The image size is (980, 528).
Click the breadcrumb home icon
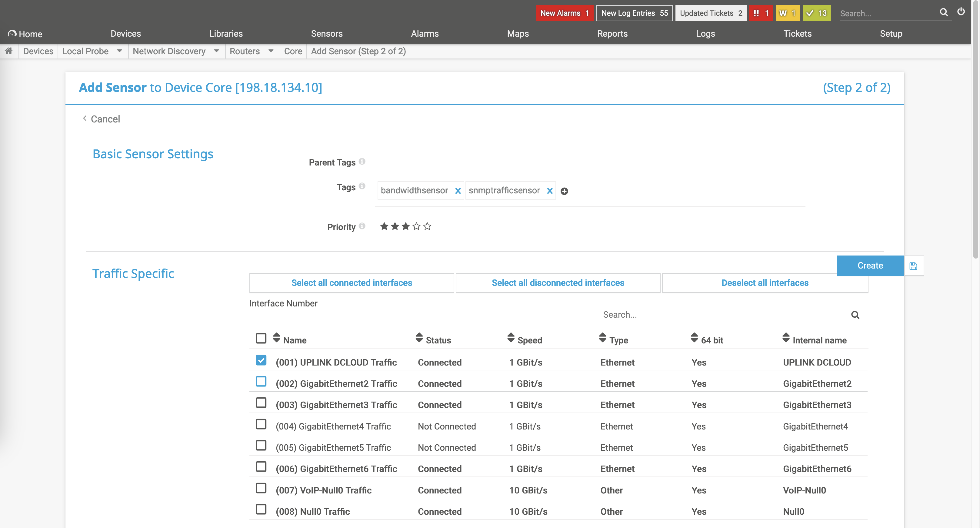(x=9, y=51)
